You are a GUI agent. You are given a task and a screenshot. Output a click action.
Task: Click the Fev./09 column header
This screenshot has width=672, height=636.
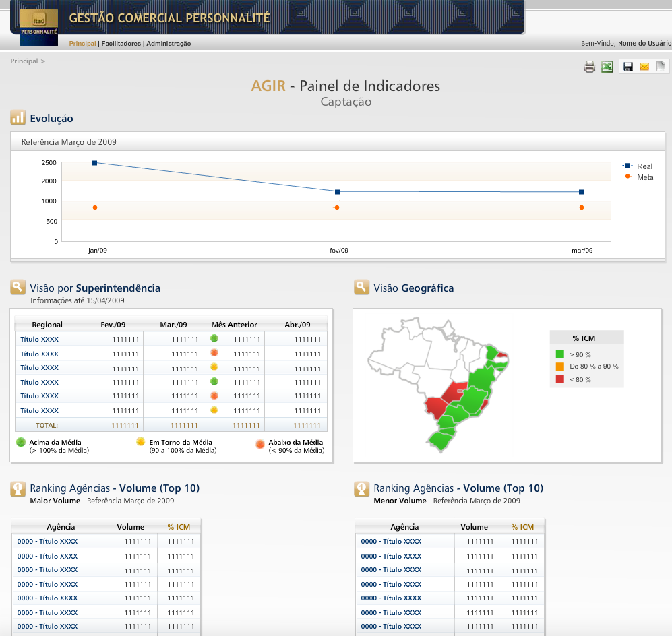tap(113, 325)
